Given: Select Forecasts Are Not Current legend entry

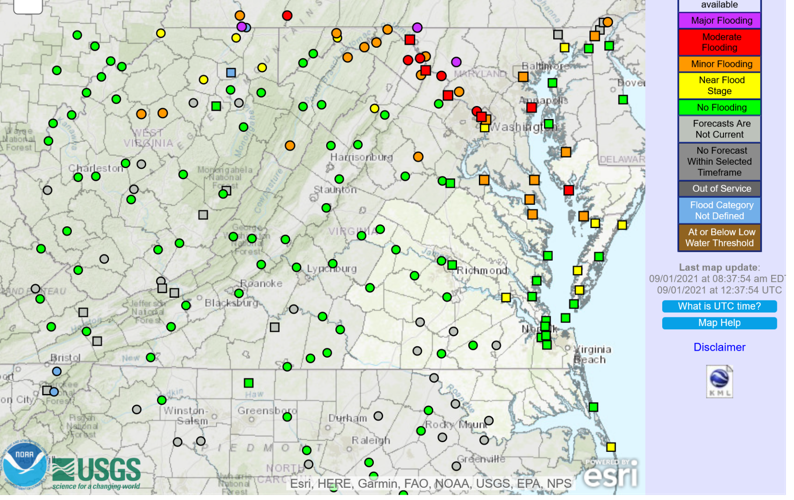Looking at the screenshot, I should click(x=720, y=129).
